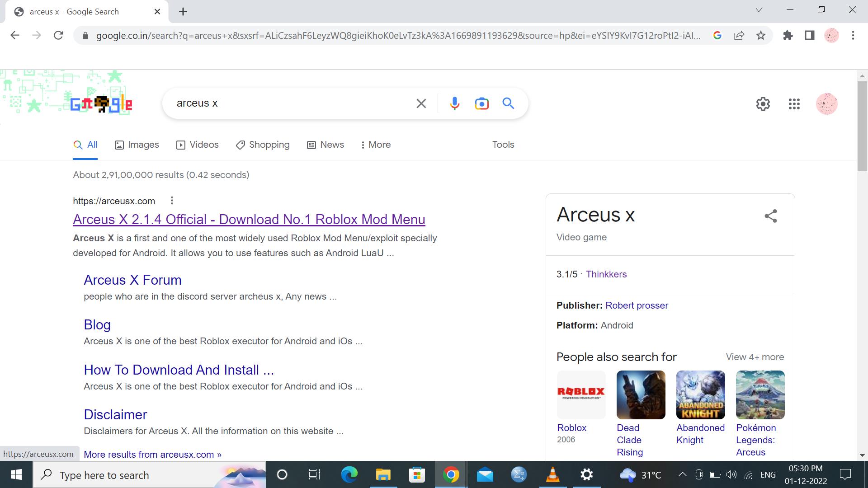
Task: Open Chrome profile avatar in toolbar
Action: 831,35
